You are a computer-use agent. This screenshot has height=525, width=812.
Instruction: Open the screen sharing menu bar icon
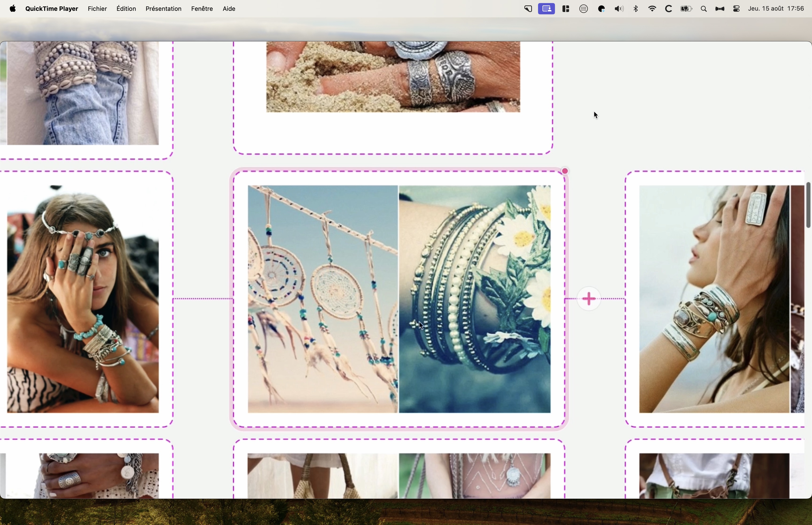pos(547,9)
